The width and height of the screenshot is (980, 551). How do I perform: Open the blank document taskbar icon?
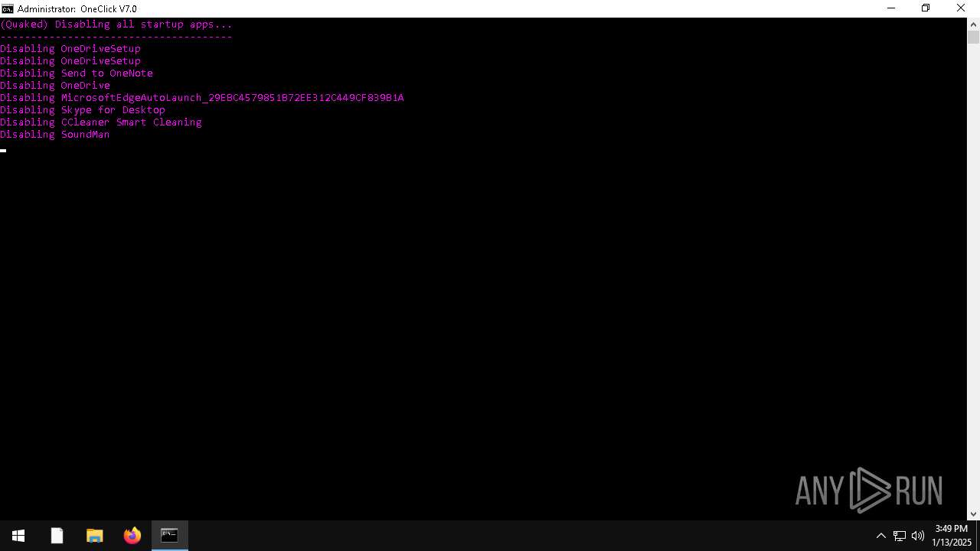[57, 536]
